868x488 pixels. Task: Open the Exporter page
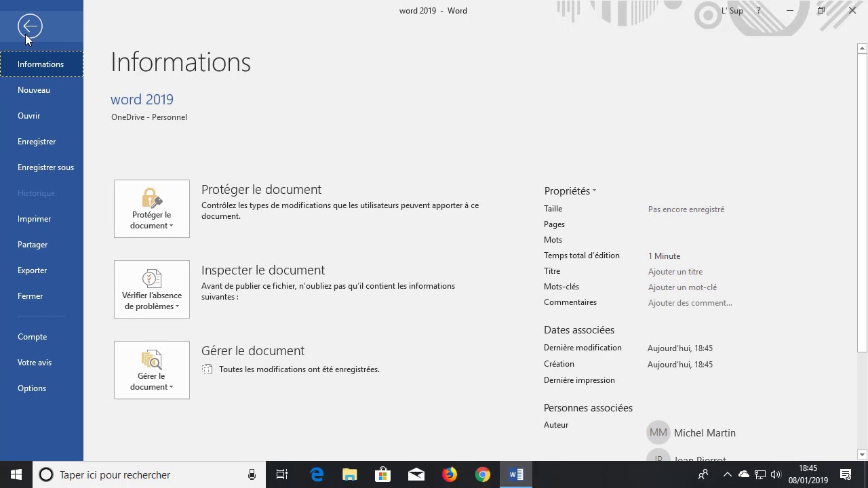pos(41,270)
